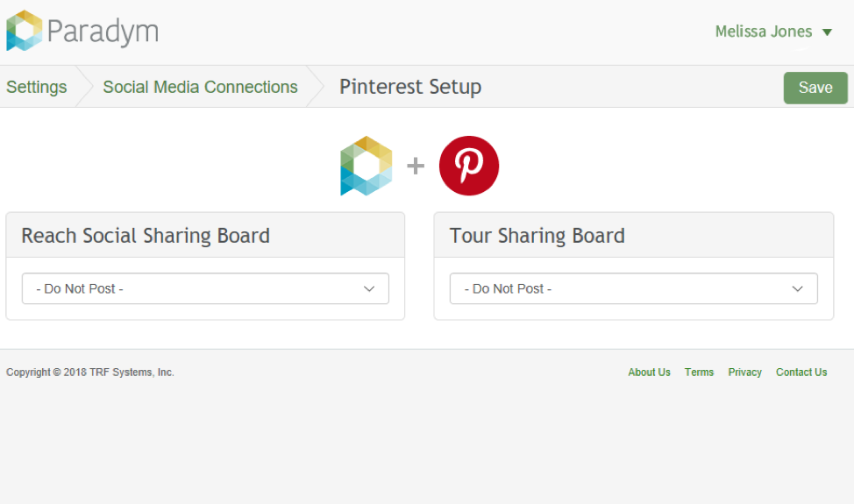
Task: Click the Reach Social Sharing Board heading
Action: click(146, 236)
